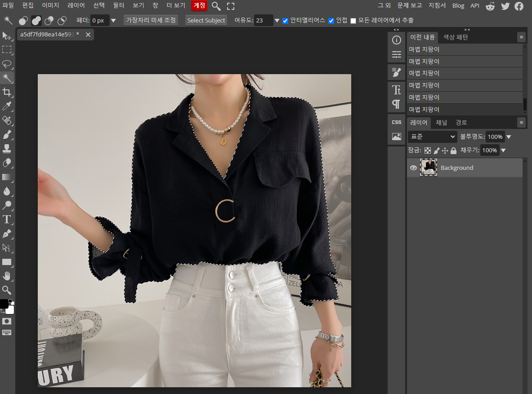Toggle lock all icon
The height and width of the screenshot is (394, 532).
click(453, 151)
